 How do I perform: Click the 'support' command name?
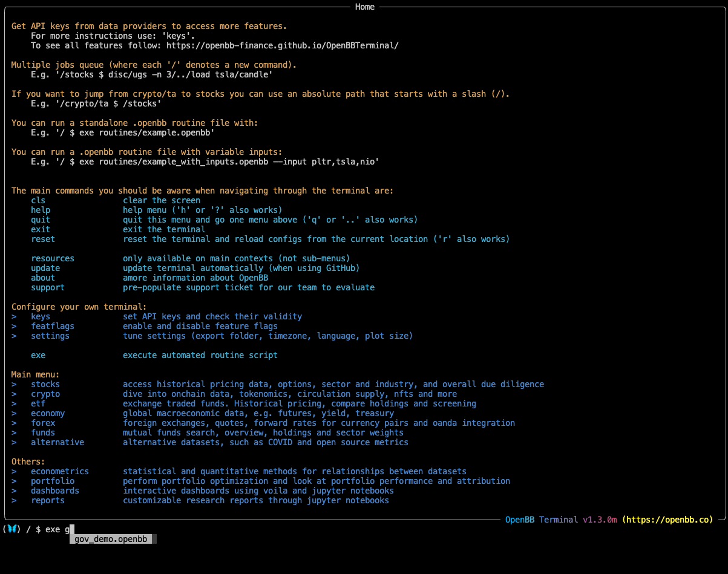[x=48, y=287]
